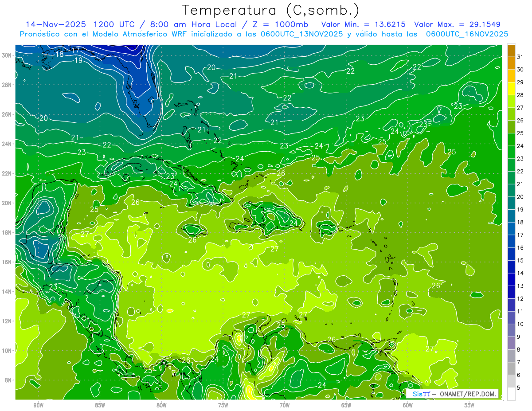Click the '16N' latitude axis label
Image resolution: width=532 pixels, height=411 pixels.
click(x=7, y=262)
